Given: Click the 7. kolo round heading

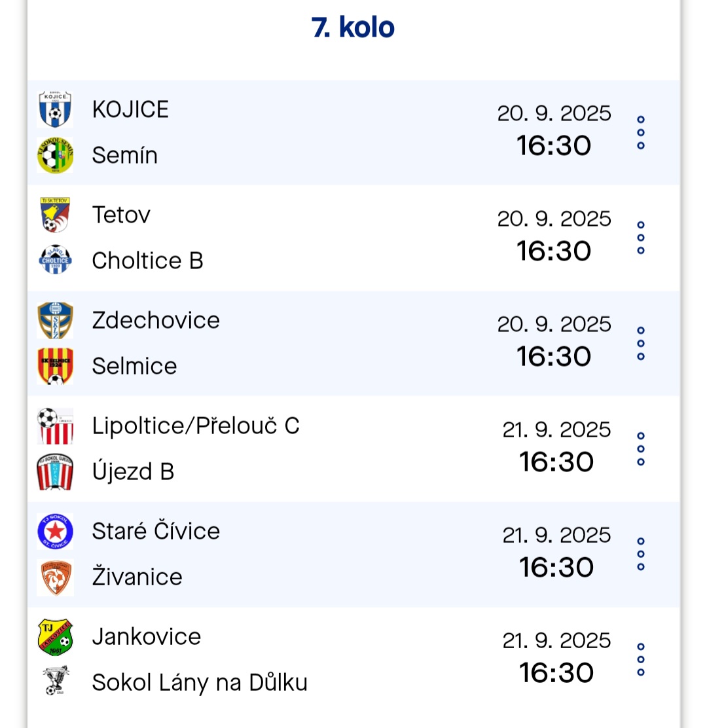Looking at the screenshot, I should click(353, 27).
